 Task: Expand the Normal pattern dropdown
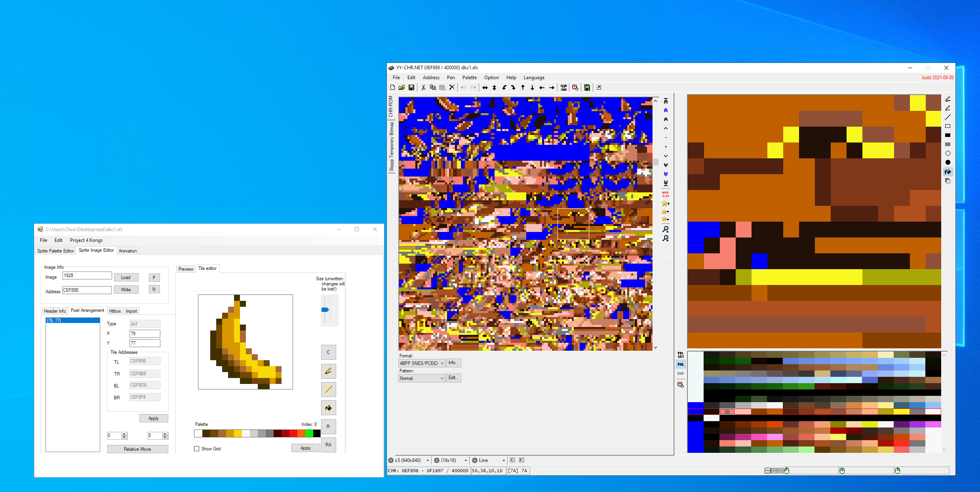click(422, 378)
